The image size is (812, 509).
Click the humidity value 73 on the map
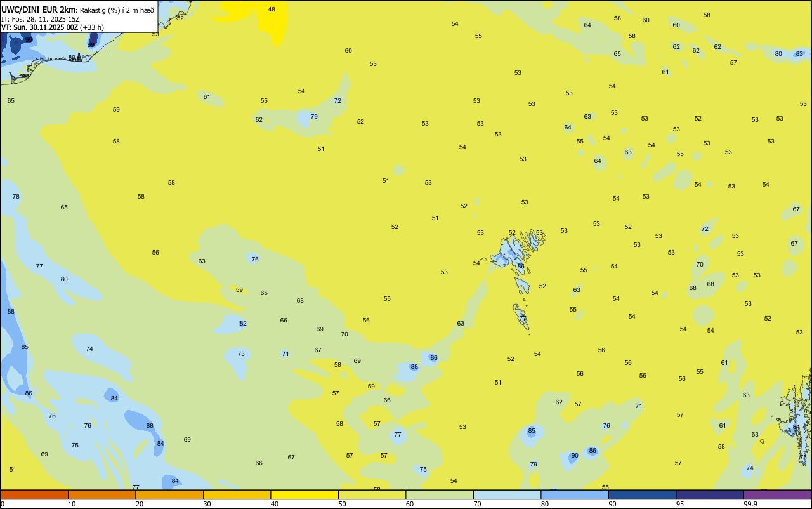[241, 354]
